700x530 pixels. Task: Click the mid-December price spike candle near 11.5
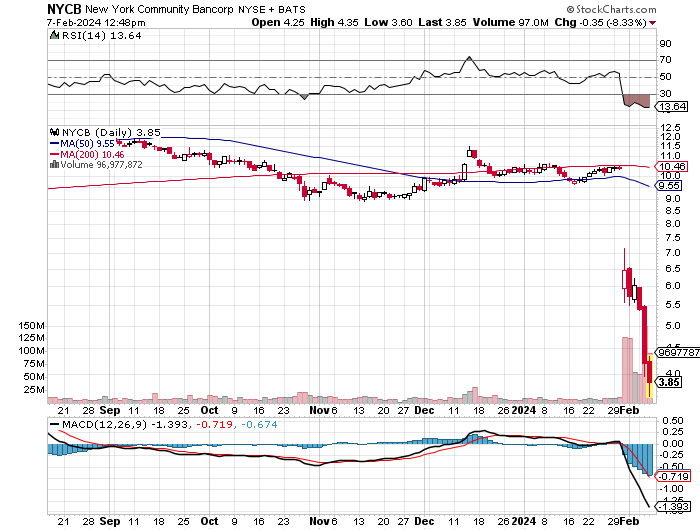point(469,152)
